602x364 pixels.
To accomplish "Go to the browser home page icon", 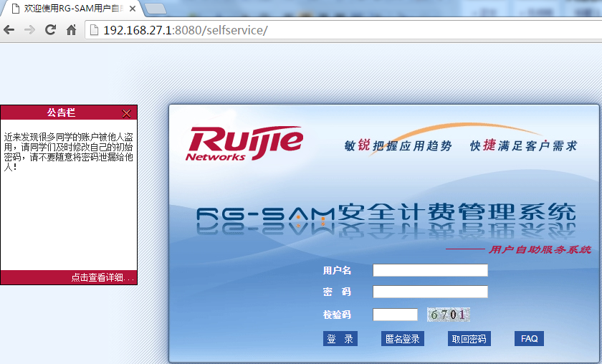I will click(71, 30).
